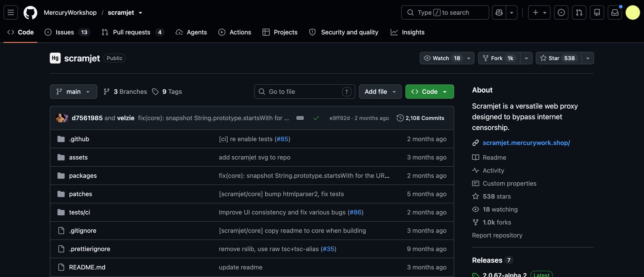
Task: Expand the Add file dropdown
Action: (x=380, y=92)
